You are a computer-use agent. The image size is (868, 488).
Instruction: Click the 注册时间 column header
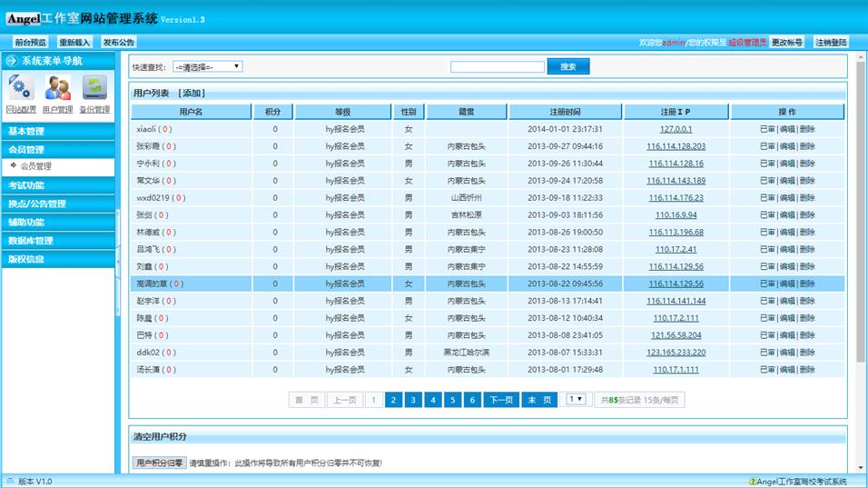[x=565, y=112]
